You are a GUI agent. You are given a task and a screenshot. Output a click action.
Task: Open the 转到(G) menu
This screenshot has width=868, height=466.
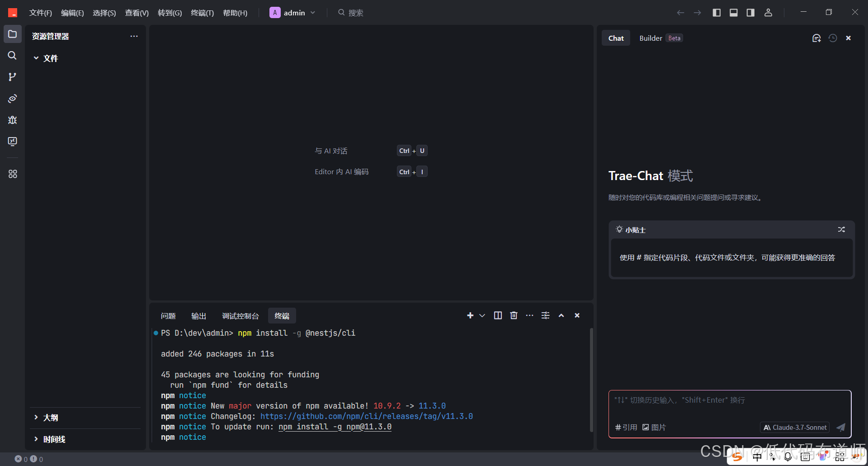(x=170, y=13)
